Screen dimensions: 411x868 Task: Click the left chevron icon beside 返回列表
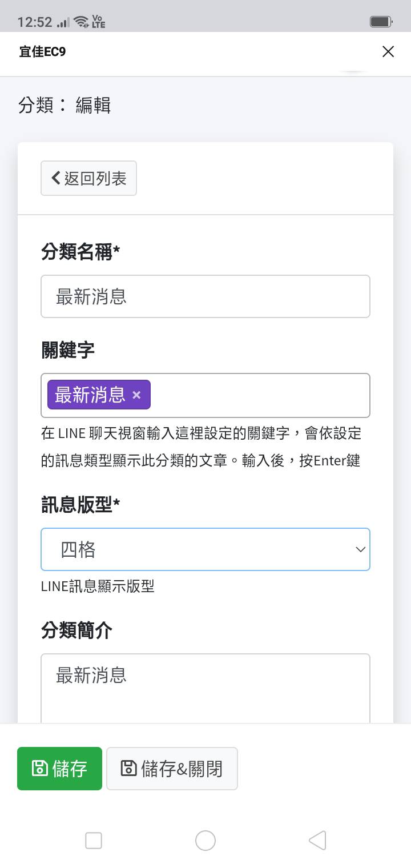pyautogui.click(x=56, y=178)
